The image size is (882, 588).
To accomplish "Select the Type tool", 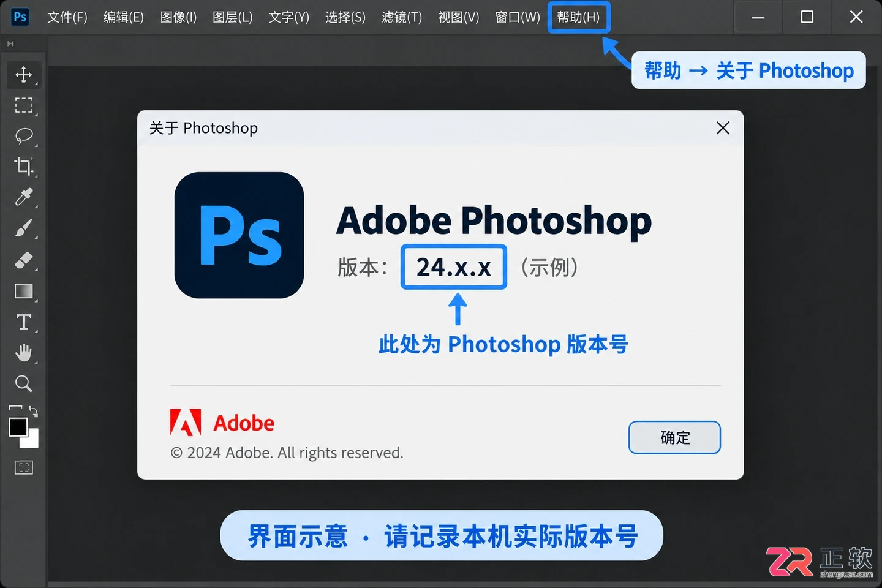I will click(x=24, y=322).
